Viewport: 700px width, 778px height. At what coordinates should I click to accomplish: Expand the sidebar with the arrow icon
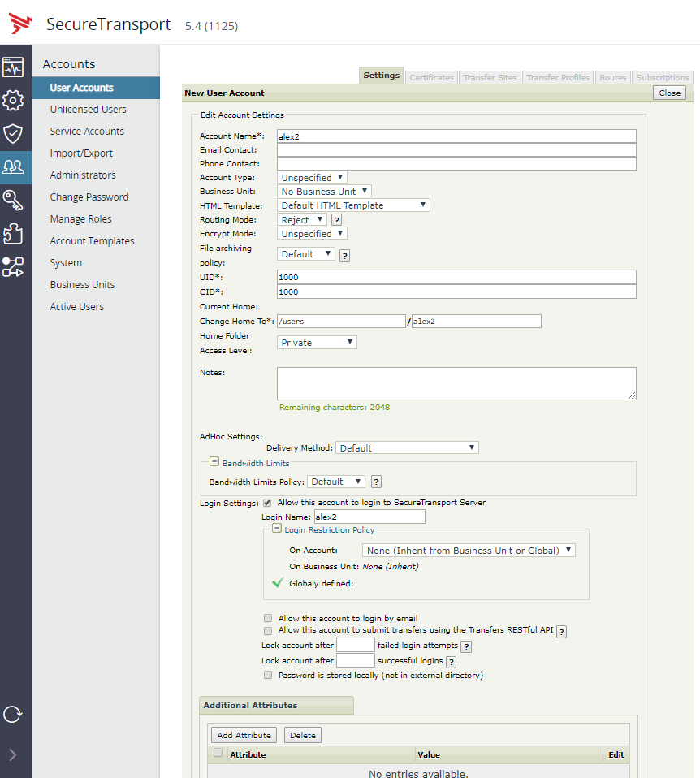(x=13, y=755)
